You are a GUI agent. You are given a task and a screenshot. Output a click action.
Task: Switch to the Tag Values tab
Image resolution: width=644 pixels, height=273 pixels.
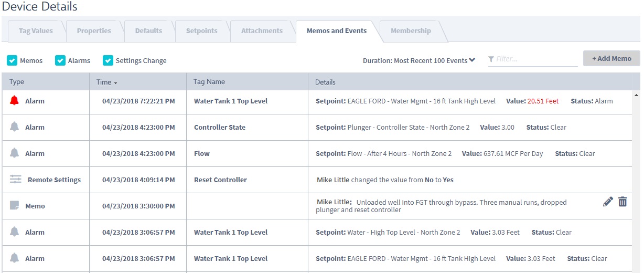click(x=36, y=30)
